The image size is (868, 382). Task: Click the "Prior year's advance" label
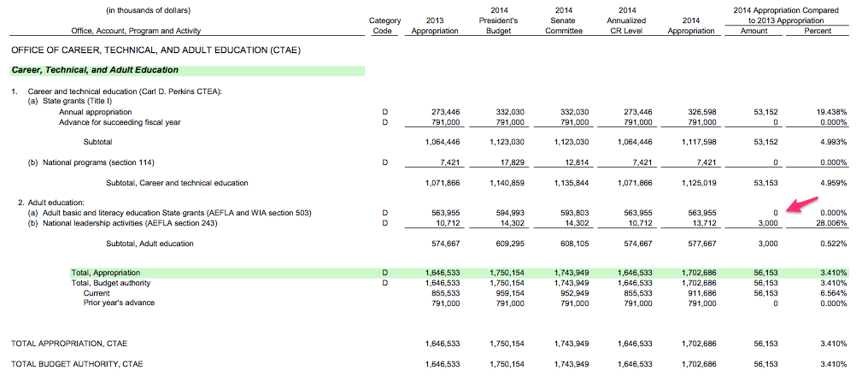pyautogui.click(x=119, y=303)
